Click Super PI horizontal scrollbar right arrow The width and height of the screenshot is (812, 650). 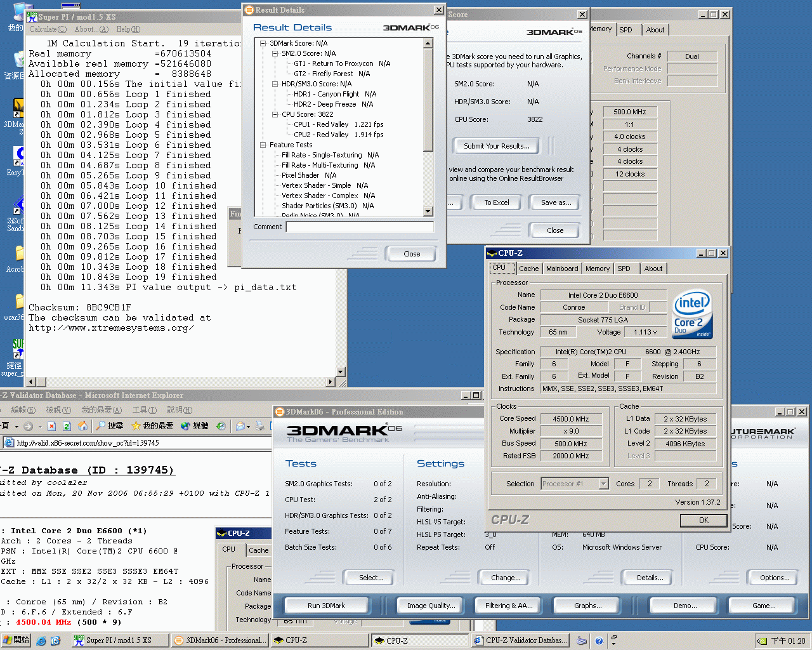[x=331, y=381]
